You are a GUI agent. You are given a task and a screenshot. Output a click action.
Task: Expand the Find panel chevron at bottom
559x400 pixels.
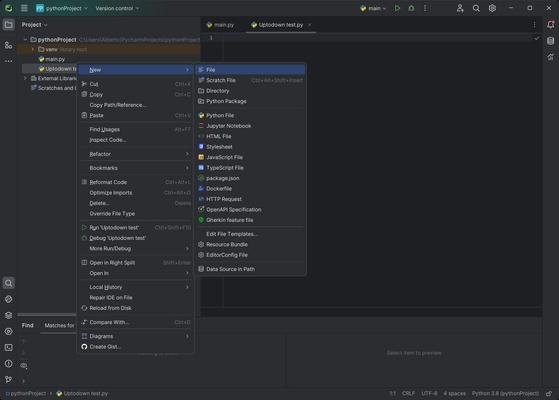(x=24, y=381)
